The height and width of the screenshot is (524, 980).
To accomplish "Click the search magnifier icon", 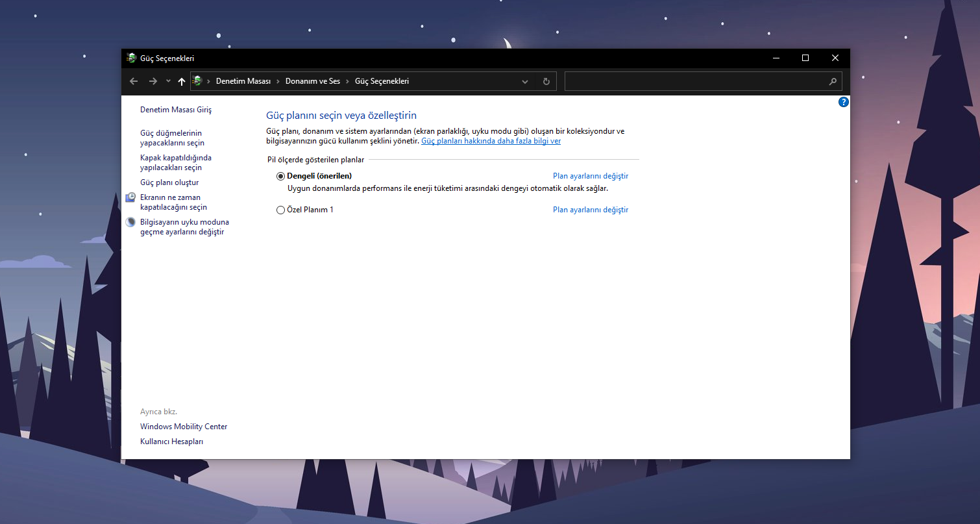I will (833, 82).
